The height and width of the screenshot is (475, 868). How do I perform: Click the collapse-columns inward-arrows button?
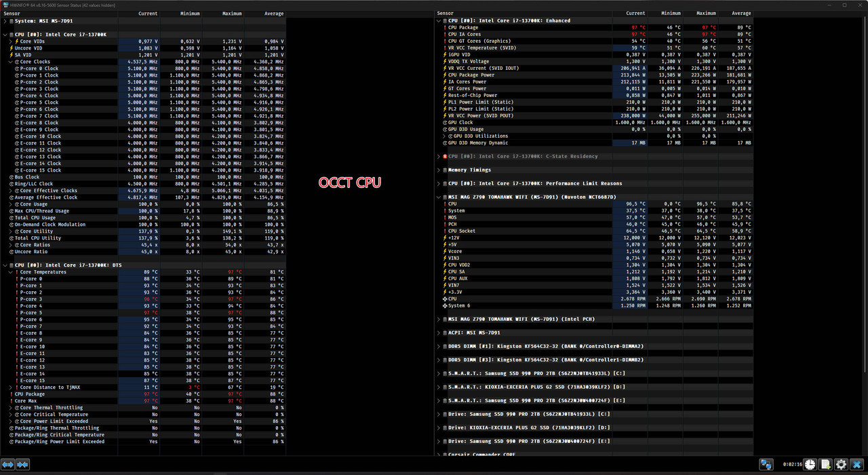coord(22,465)
